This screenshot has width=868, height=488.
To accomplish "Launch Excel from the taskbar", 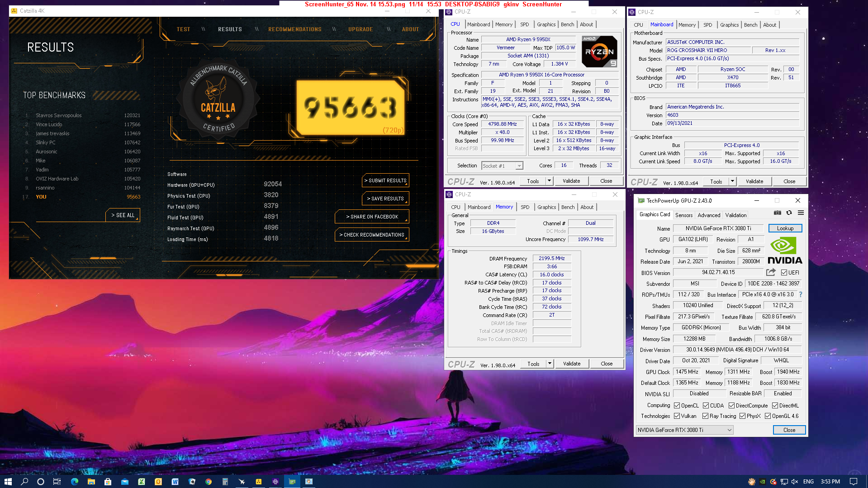I will coord(142,481).
